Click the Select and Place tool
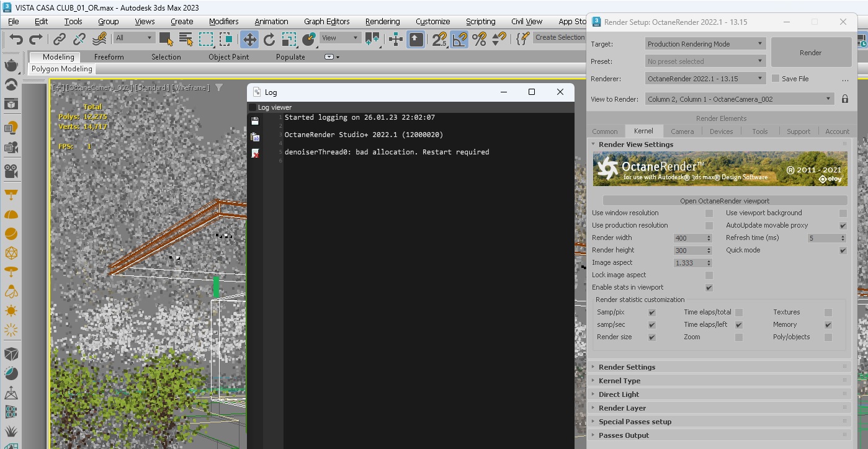This screenshot has width=868, height=449. [x=309, y=39]
